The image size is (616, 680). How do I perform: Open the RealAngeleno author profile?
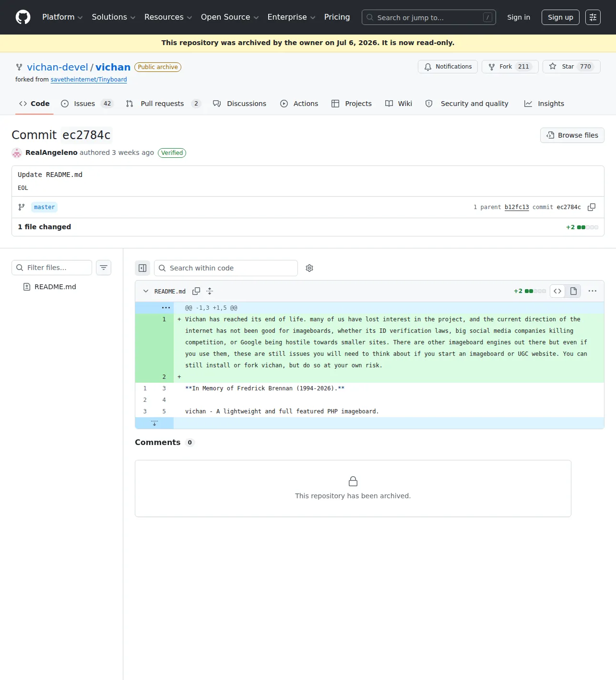pyautogui.click(x=51, y=152)
